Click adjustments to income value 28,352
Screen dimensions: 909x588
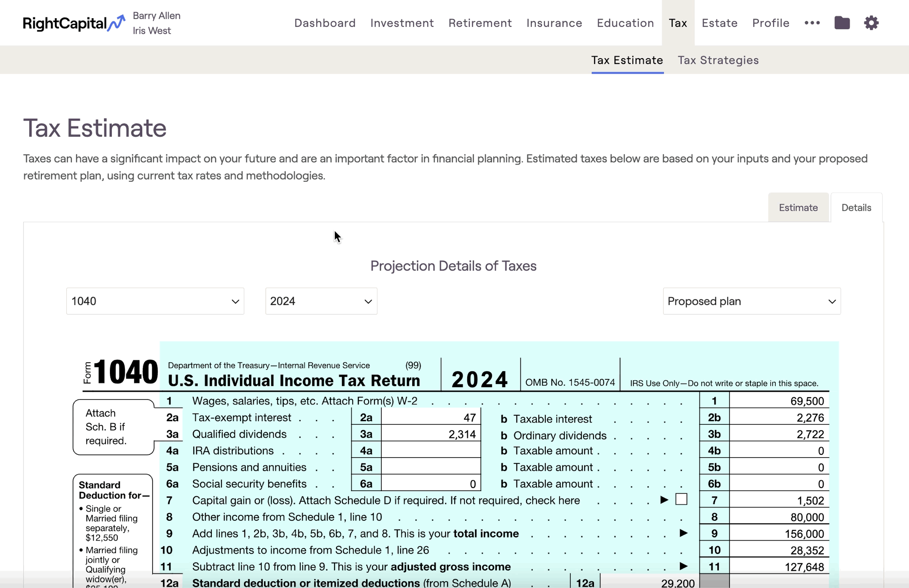click(807, 550)
